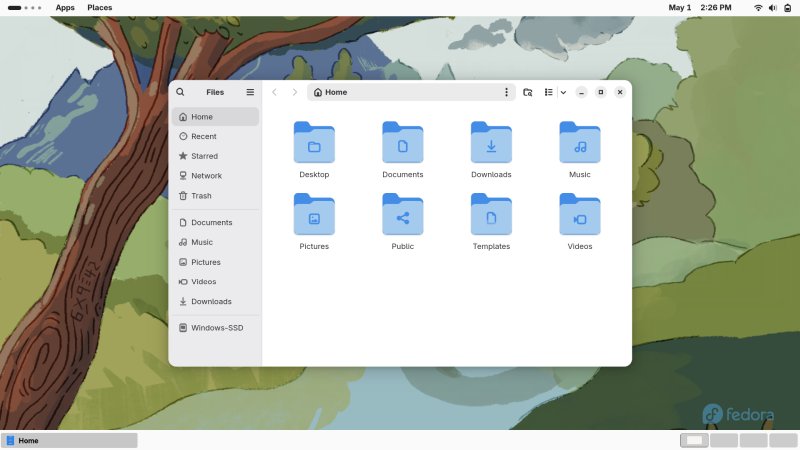
Task: Open the Public folder icon
Action: pos(403,214)
